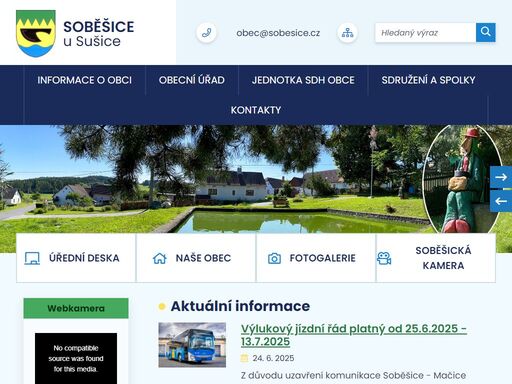Screen dimensions: 512x384
Task: Go to previous slide with left arrow
Action: point(501,201)
